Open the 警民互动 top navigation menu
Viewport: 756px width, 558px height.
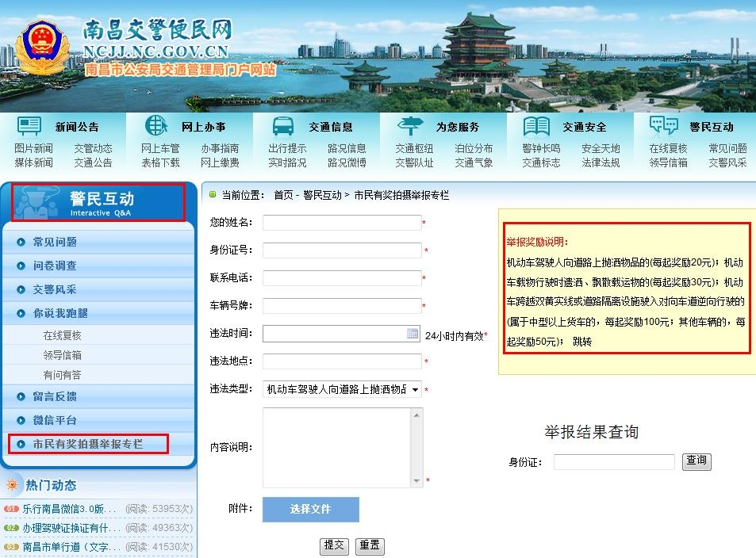tap(711, 127)
